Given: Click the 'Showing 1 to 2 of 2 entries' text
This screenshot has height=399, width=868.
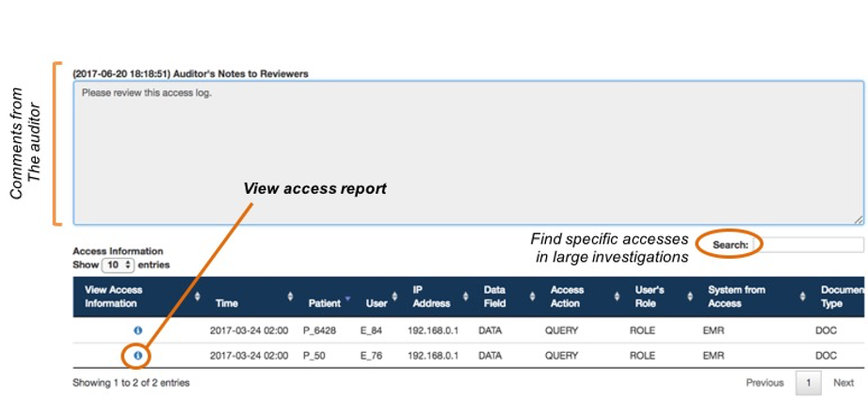Looking at the screenshot, I should point(131,382).
